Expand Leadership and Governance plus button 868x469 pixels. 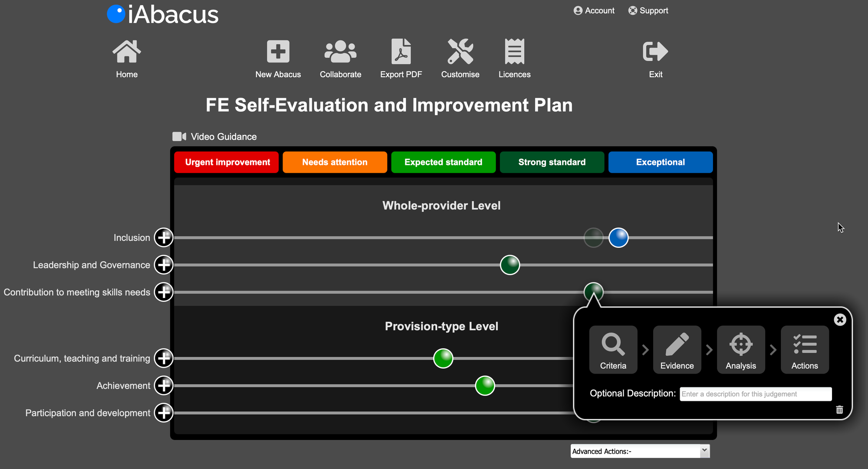click(x=164, y=265)
